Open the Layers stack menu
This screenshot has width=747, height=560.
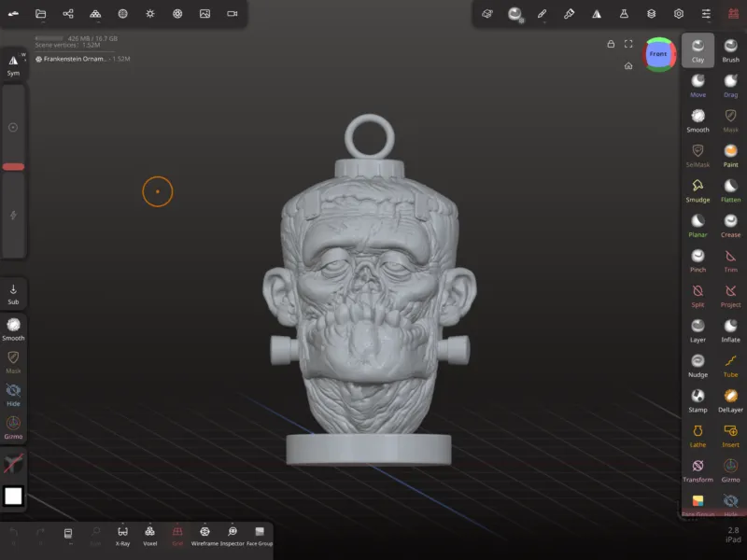point(651,14)
